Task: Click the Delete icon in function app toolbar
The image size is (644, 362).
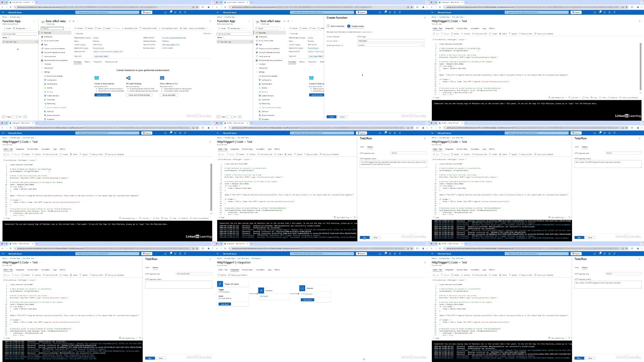Action: [181, 28]
